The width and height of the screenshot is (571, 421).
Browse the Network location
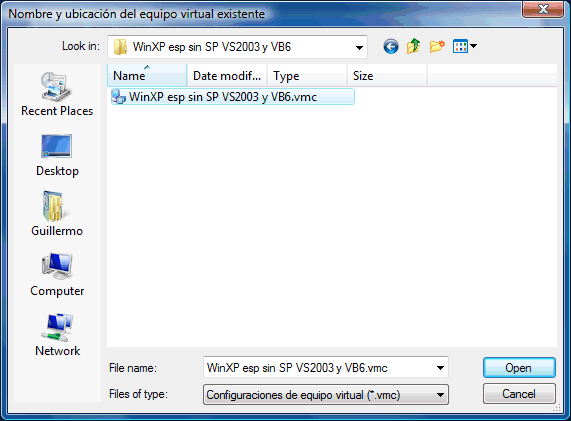57,335
